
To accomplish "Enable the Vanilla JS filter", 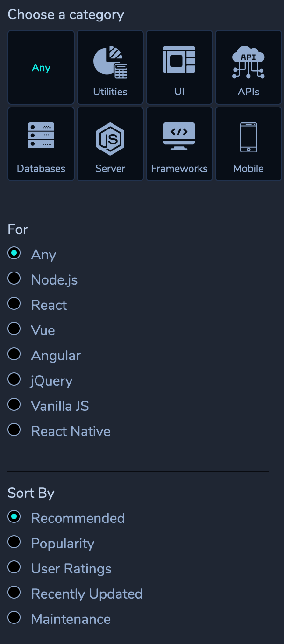I will 14,405.
